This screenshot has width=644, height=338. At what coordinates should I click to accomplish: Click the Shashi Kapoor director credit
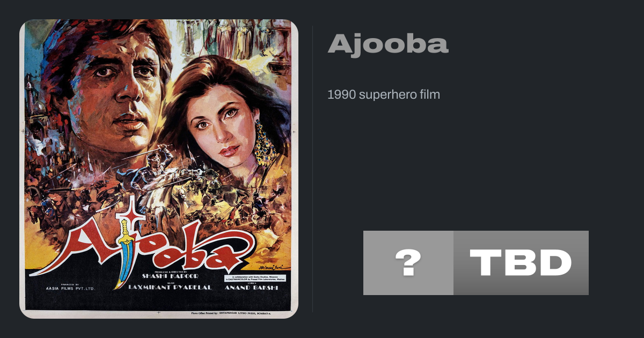click(x=170, y=276)
